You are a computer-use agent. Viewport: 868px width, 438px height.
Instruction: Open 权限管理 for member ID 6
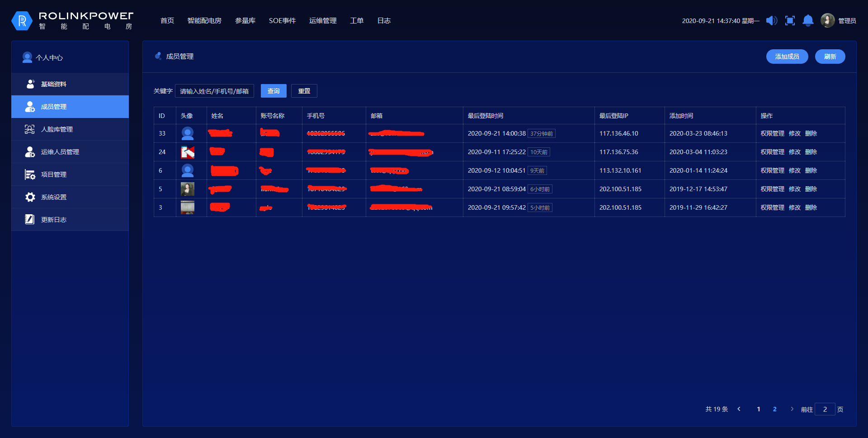[x=773, y=170]
